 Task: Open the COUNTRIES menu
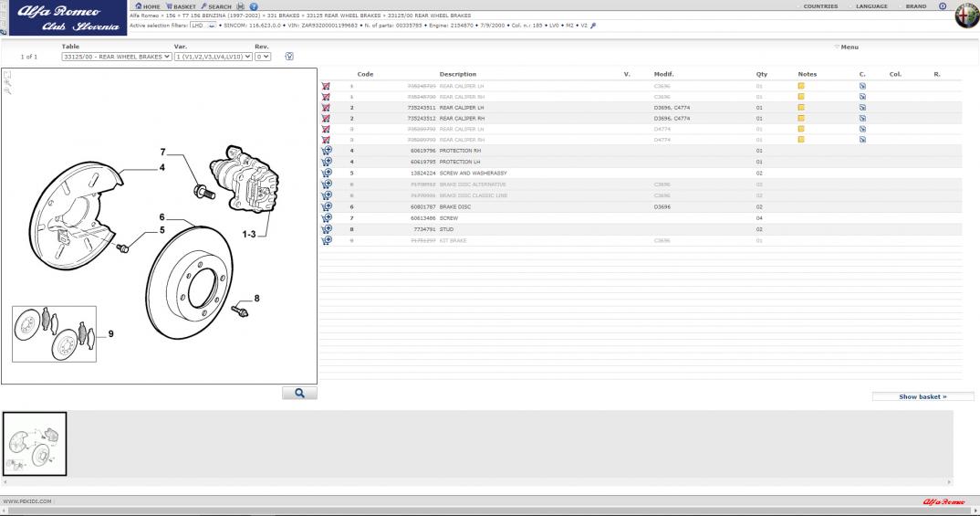(820, 6)
